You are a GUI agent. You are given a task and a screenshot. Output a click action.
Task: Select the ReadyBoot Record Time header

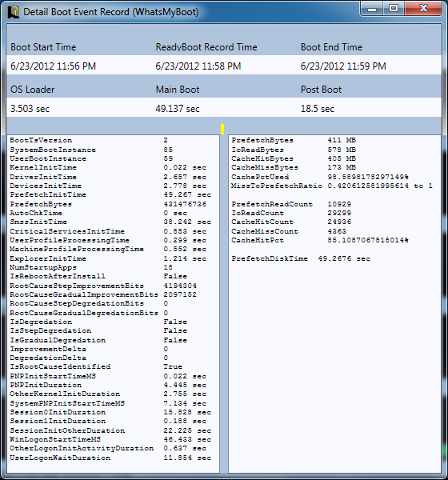tap(206, 47)
